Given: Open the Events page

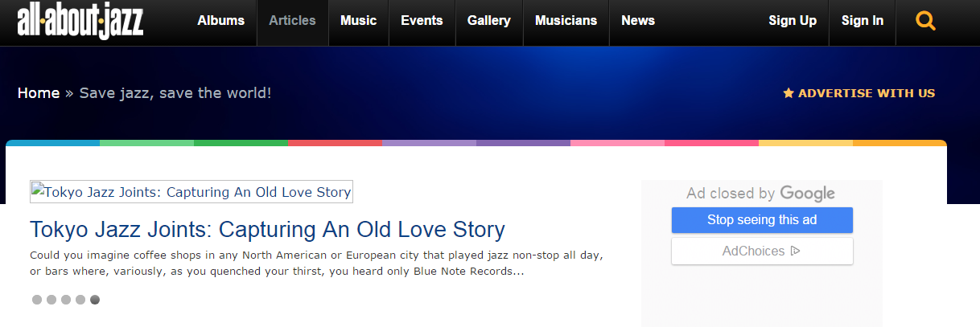Looking at the screenshot, I should pyautogui.click(x=422, y=21).
